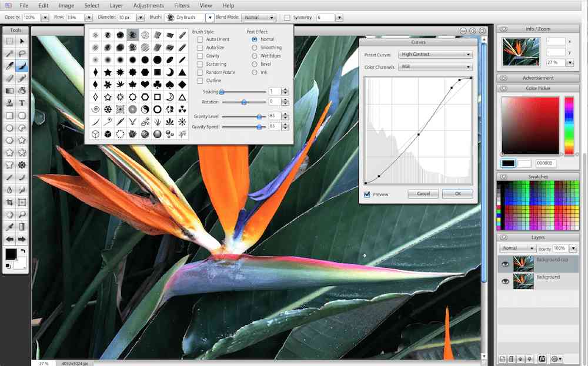Hide the Background copy layer
This screenshot has height=366, width=588.
pyautogui.click(x=505, y=264)
